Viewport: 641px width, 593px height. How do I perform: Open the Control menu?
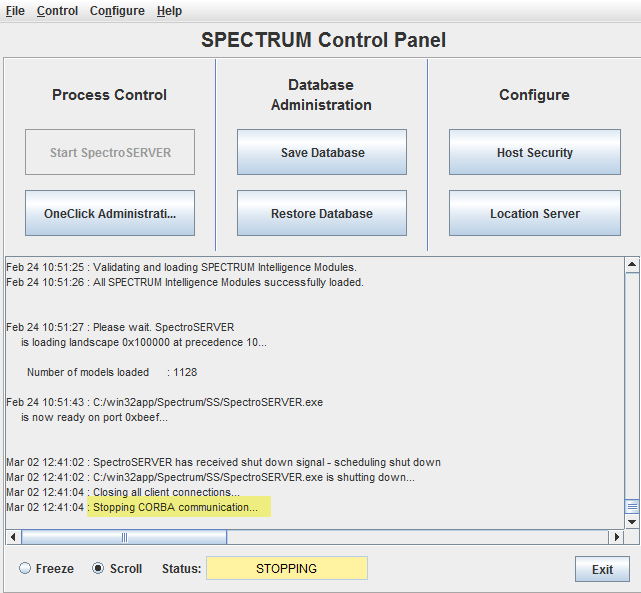pos(57,11)
